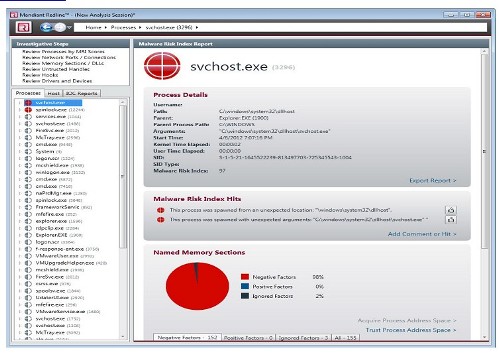The image size is (500, 360).
Task: Expand the services.exe tree node
Action: coord(20,117)
